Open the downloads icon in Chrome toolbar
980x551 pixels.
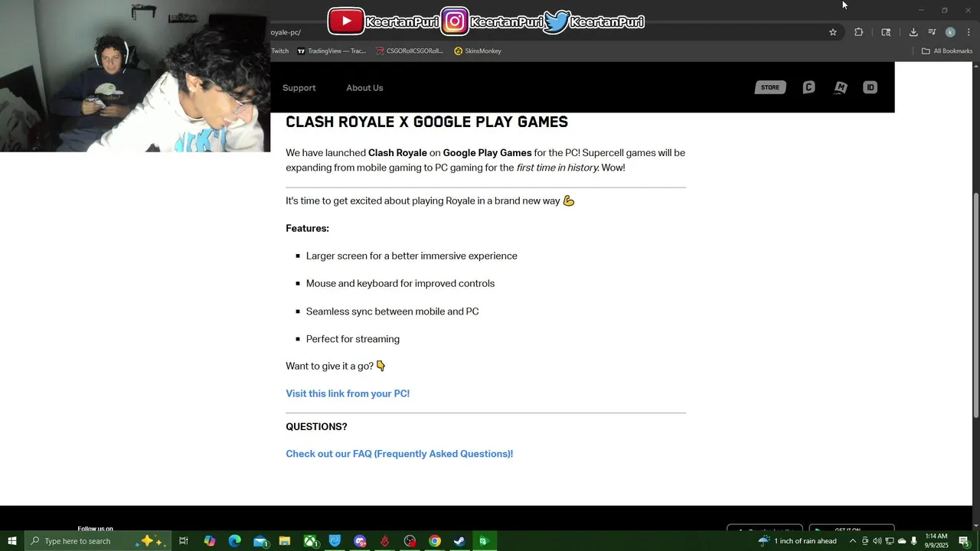[913, 32]
